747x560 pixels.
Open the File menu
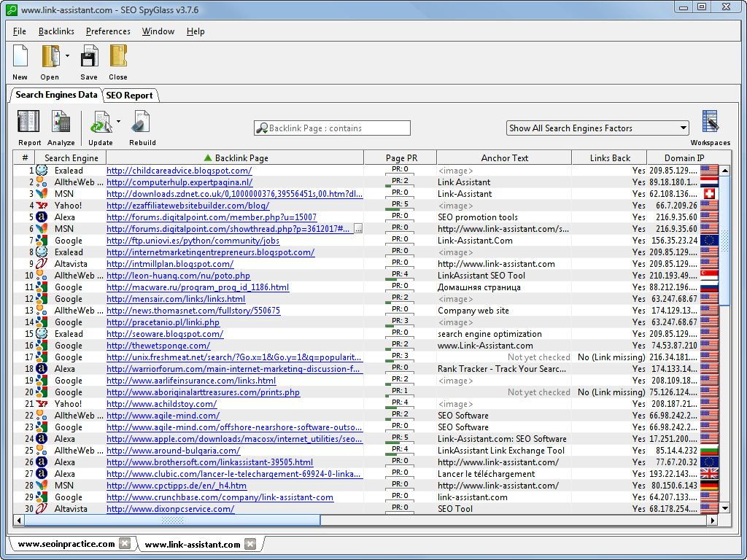(x=19, y=31)
